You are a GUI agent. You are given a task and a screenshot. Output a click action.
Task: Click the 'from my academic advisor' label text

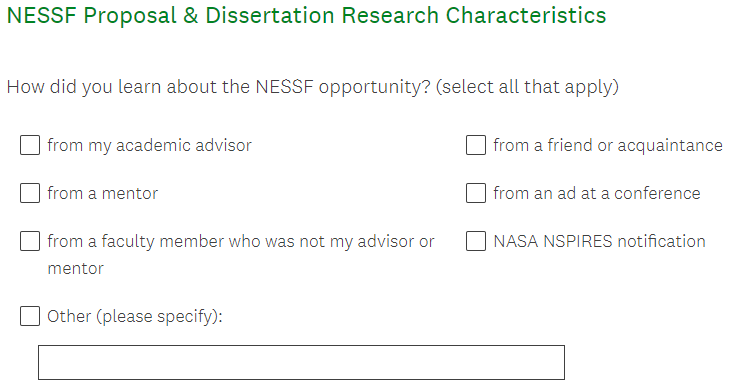point(149,145)
